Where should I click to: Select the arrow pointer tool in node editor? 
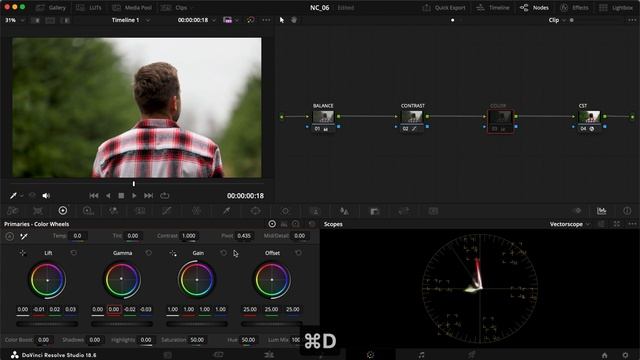(x=282, y=20)
